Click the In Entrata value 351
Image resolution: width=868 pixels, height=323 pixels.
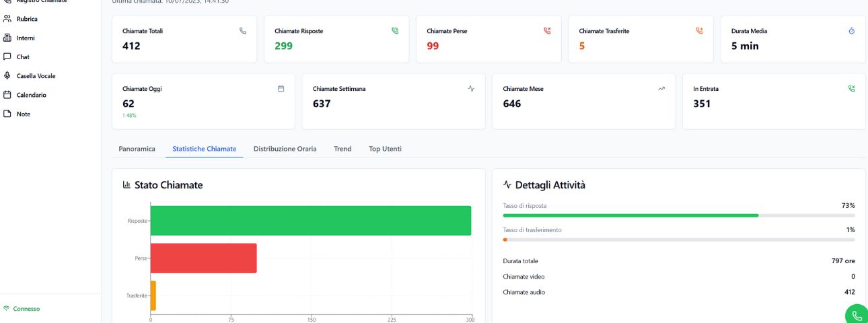702,104
